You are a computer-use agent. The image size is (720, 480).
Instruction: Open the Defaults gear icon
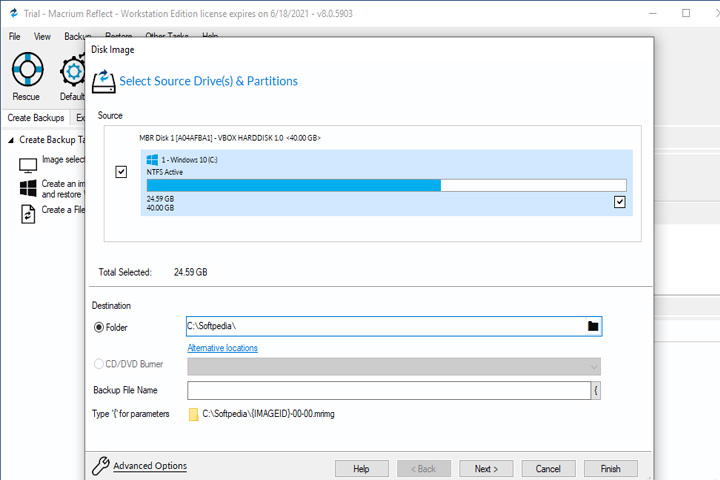point(73,71)
